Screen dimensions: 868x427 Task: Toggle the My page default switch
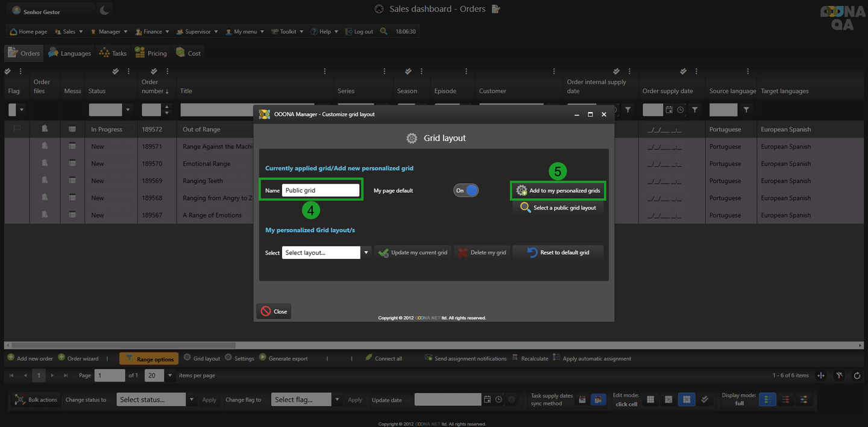(x=466, y=190)
